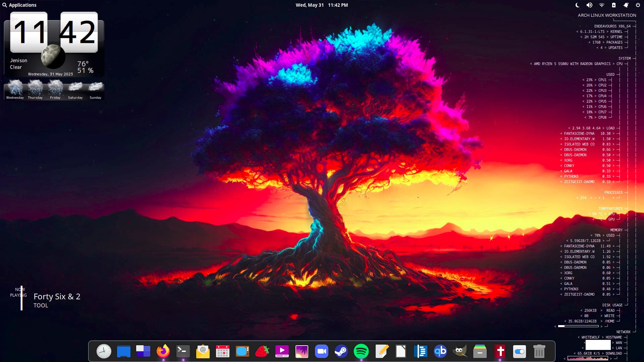This screenshot has width=644, height=362.
Task: Open the Trash from the dock
Action: 539,351
